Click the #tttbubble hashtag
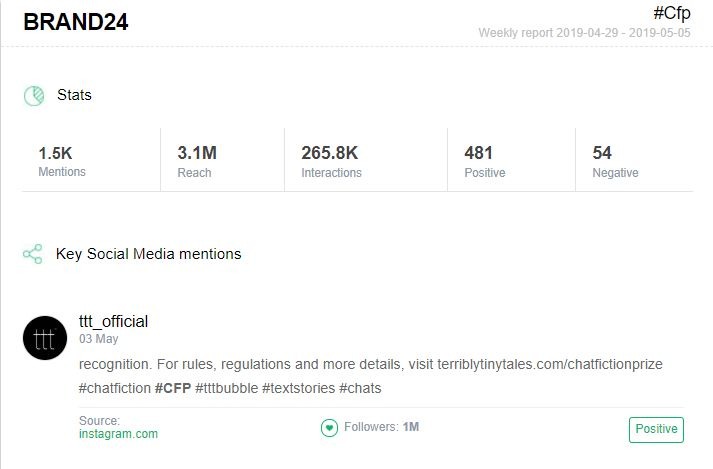The image size is (713, 469). 226,387
